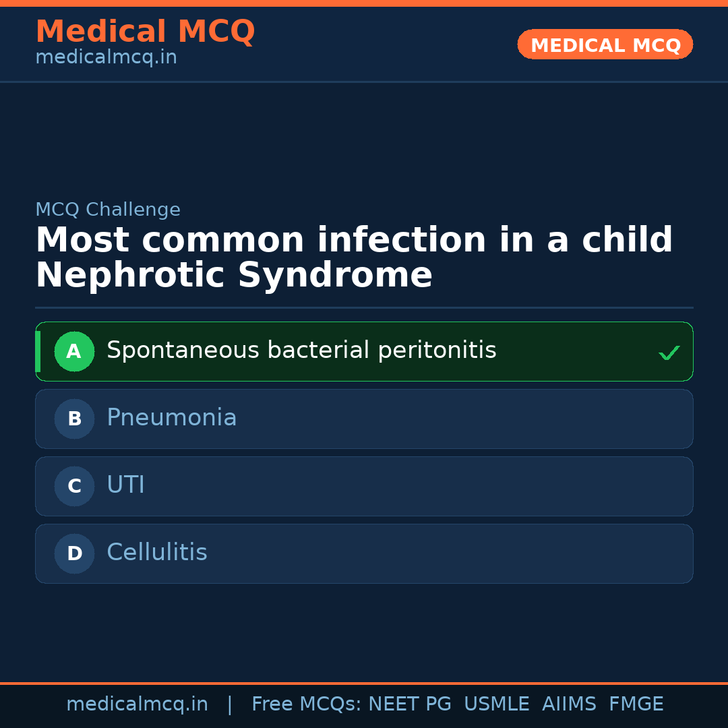The width and height of the screenshot is (728, 728).
Task: Click the green A option circle
Action: pos(74,351)
